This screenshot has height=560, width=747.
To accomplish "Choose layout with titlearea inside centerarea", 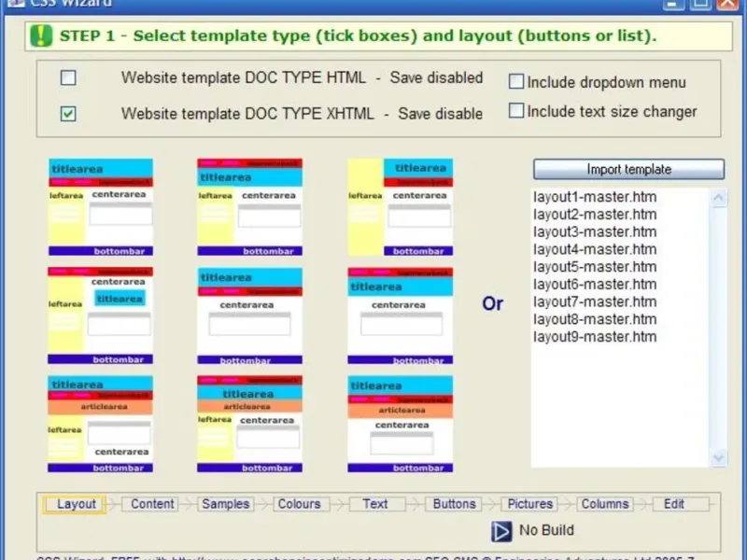I will tap(101, 315).
